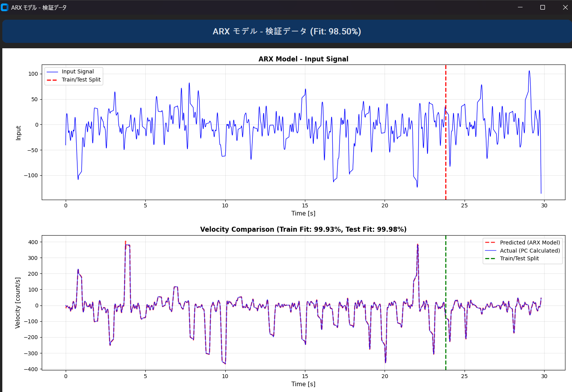
Task: Click the Velocity Comparison plot title
Action: pyautogui.click(x=303, y=229)
